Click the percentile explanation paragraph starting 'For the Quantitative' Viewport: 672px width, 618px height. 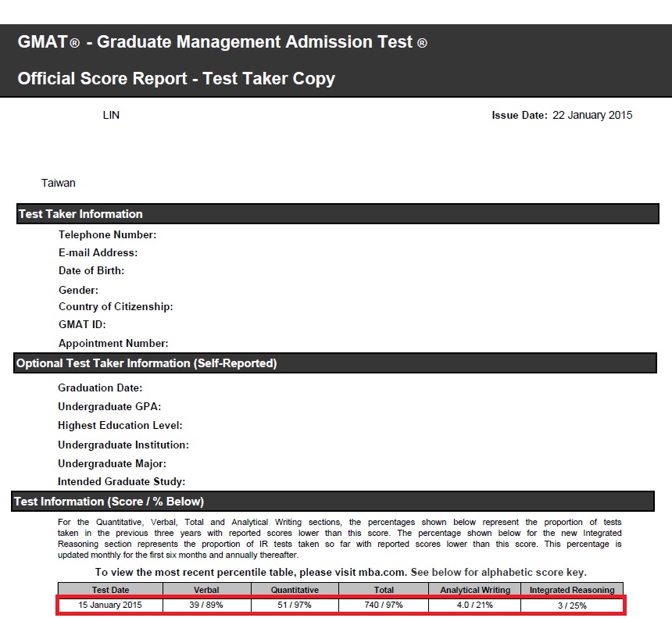[339, 539]
